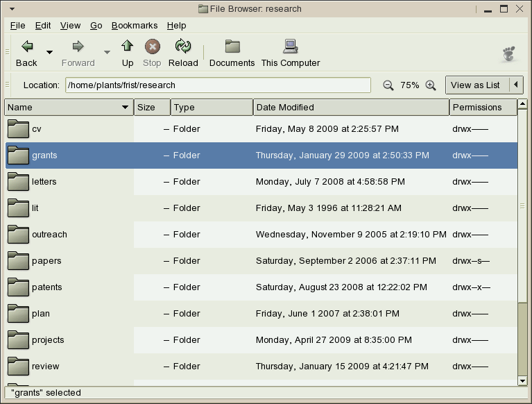Click the Back arrow icon
The image size is (532, 404).
[26, 47]
